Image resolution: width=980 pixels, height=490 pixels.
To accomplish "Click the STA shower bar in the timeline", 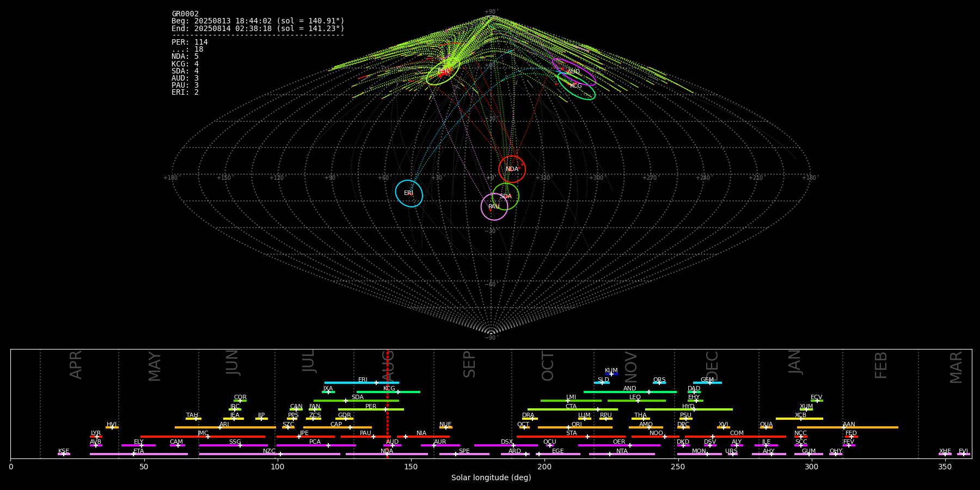I will 571,436.
